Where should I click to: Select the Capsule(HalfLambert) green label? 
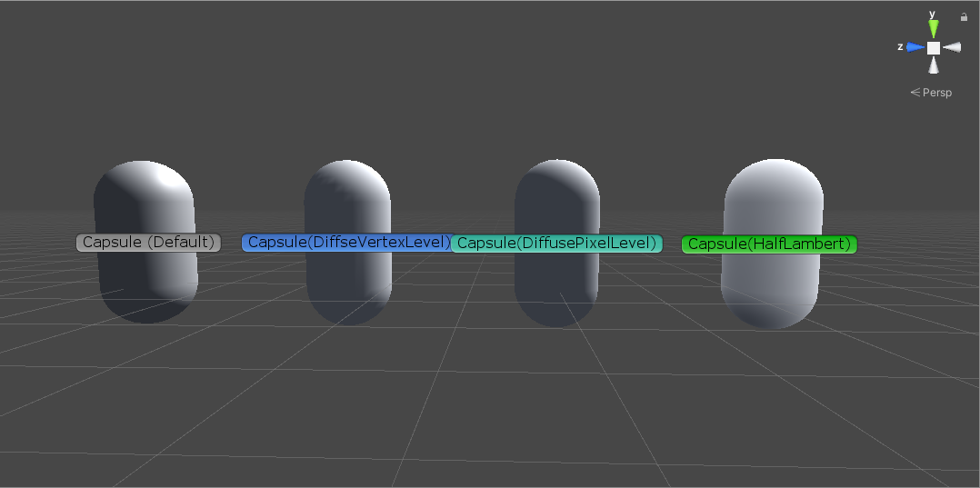coord(769,244)
